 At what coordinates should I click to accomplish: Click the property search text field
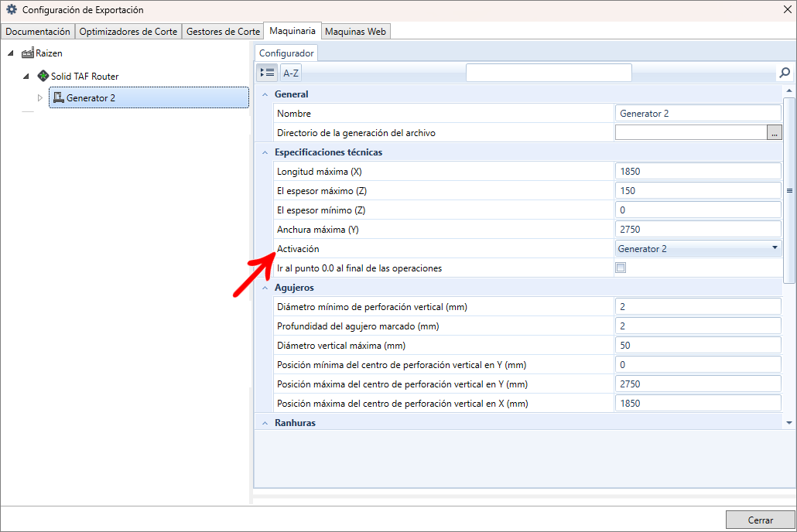(548, 73)
